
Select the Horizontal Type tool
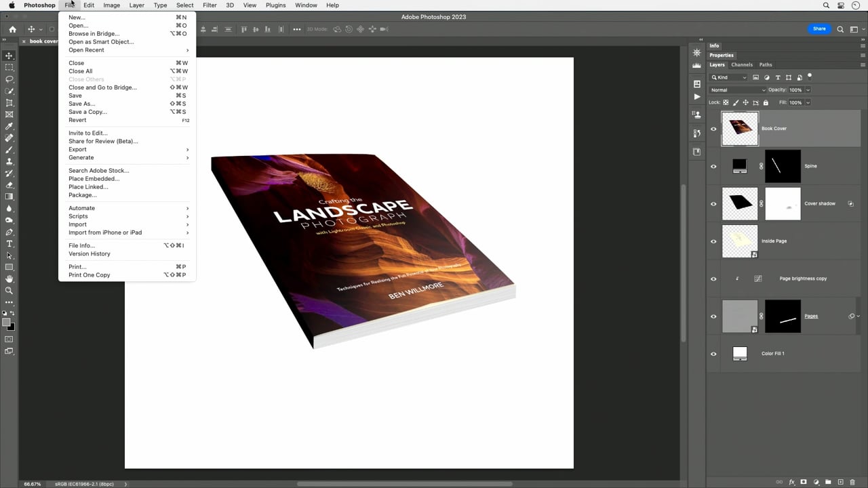[x=9, y=244]
